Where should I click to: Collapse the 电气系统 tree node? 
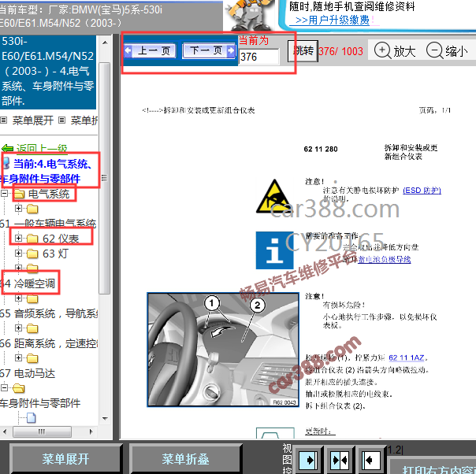[4, 193]
